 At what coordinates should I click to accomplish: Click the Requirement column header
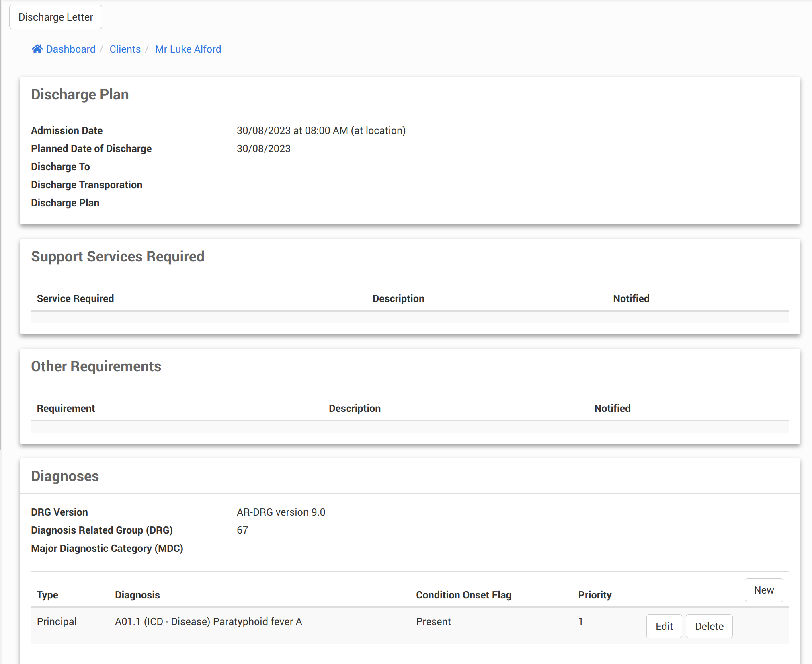coord(66,408)
